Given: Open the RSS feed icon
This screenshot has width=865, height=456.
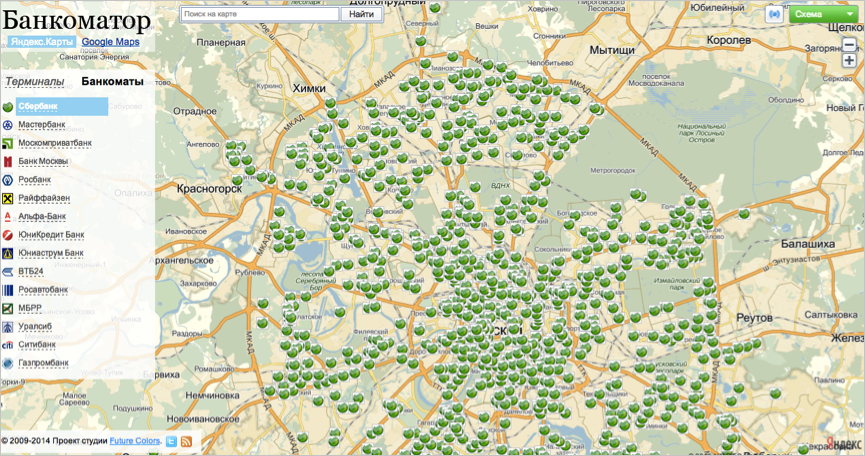Looking at the screenshot, I should pos(186,441).
